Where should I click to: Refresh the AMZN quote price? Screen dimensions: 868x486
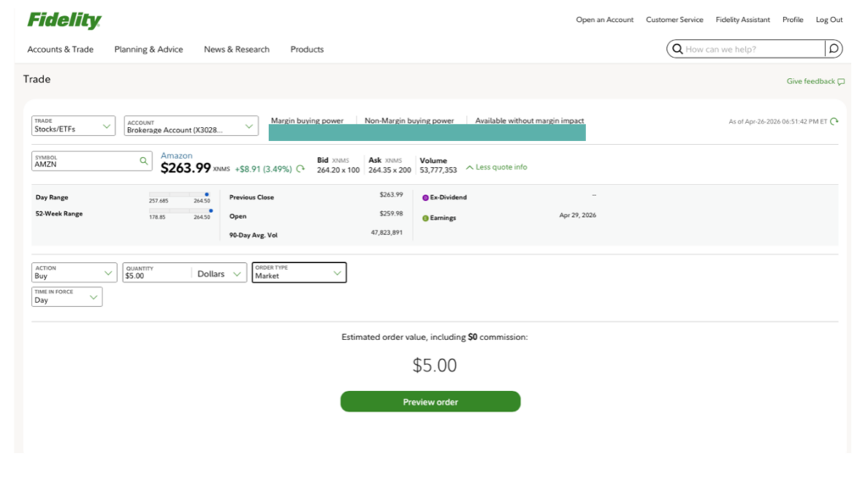tap(300, 169)
